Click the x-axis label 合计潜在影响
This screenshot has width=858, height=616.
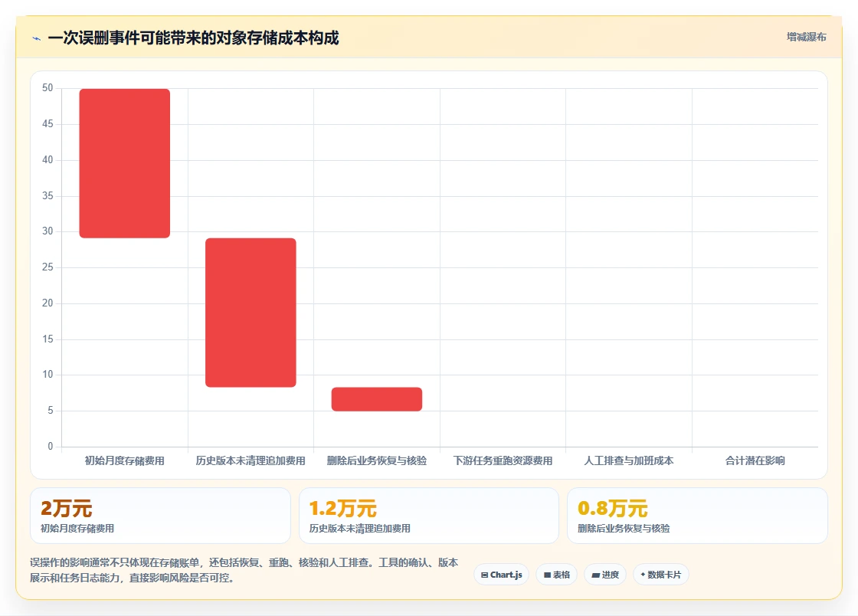pyautogui.click(x=755, y=460)
